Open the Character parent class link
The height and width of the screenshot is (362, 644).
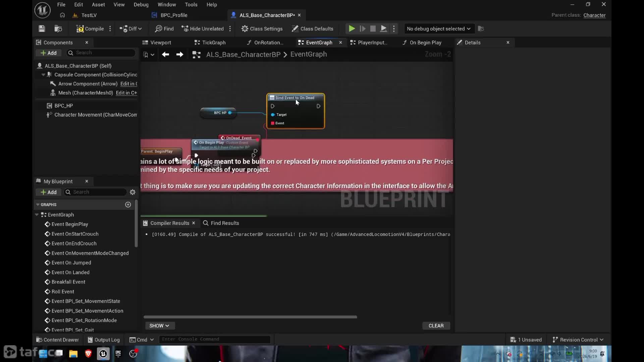[x=594, y=15]
